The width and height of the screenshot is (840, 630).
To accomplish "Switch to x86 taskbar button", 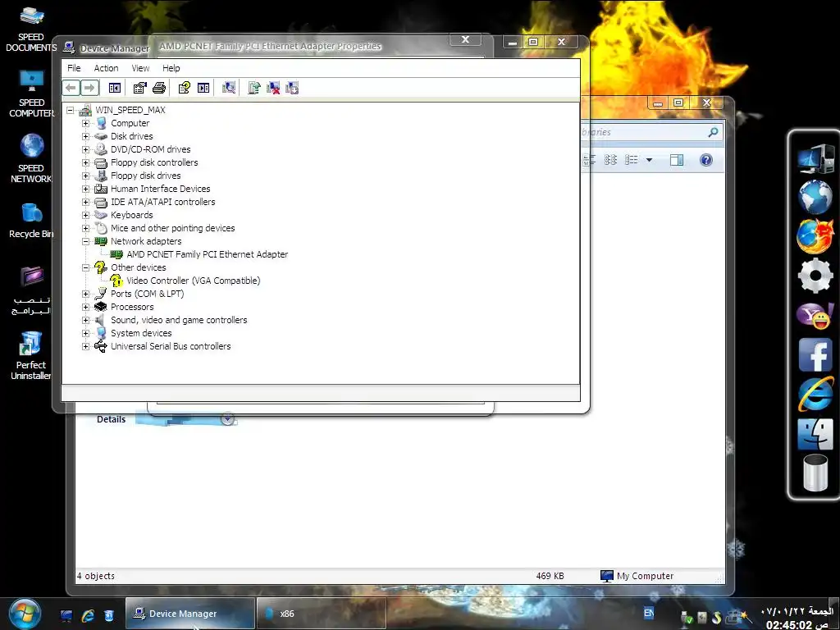I will [322, 614].
